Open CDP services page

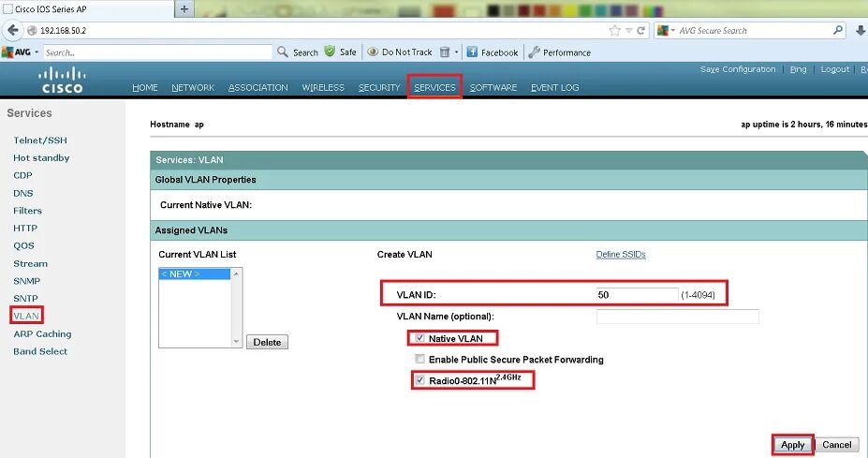click(x=22, y=175)
